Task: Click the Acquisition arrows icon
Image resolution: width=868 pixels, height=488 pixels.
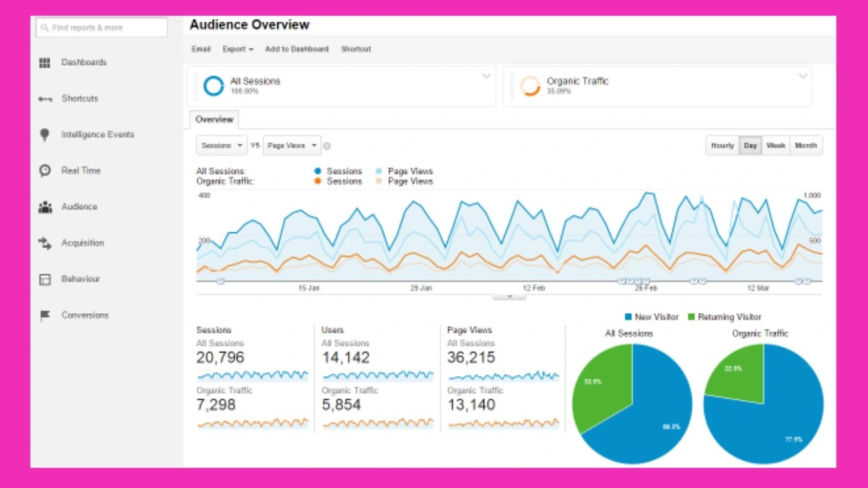Action: click(x=45, y=243)
